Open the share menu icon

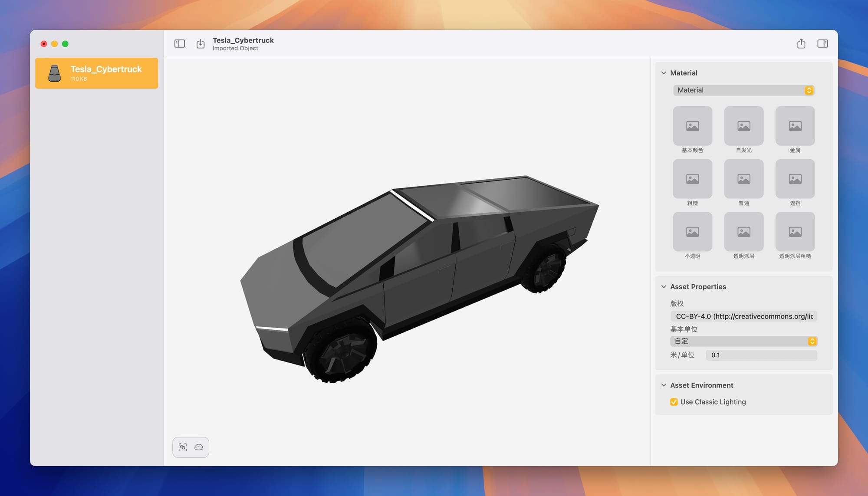click(x=801, y=44)
